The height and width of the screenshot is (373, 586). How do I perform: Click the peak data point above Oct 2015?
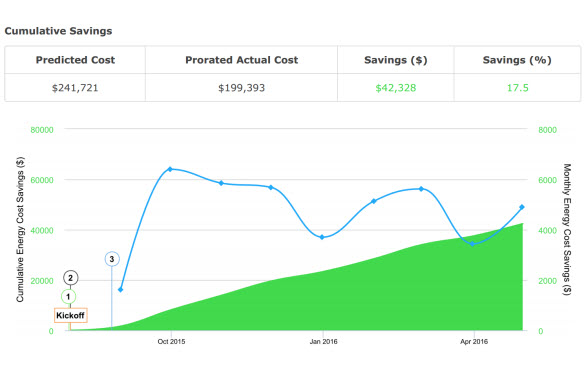coord(170,169)
